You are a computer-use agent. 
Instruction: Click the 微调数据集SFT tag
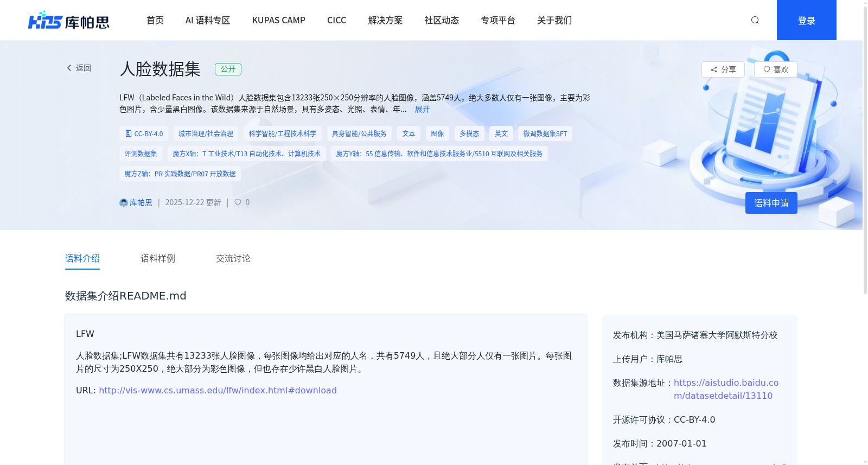pyautogui.click(x=545, y=133)
